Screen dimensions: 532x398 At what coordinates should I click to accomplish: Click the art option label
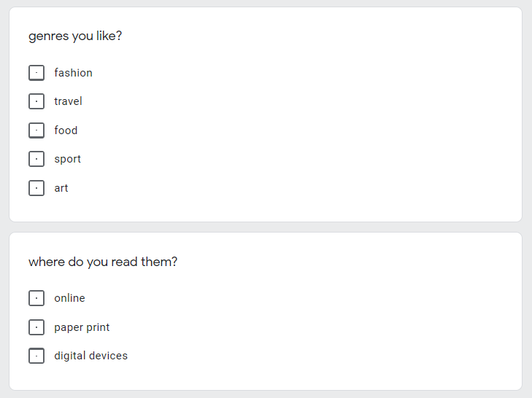61,188
